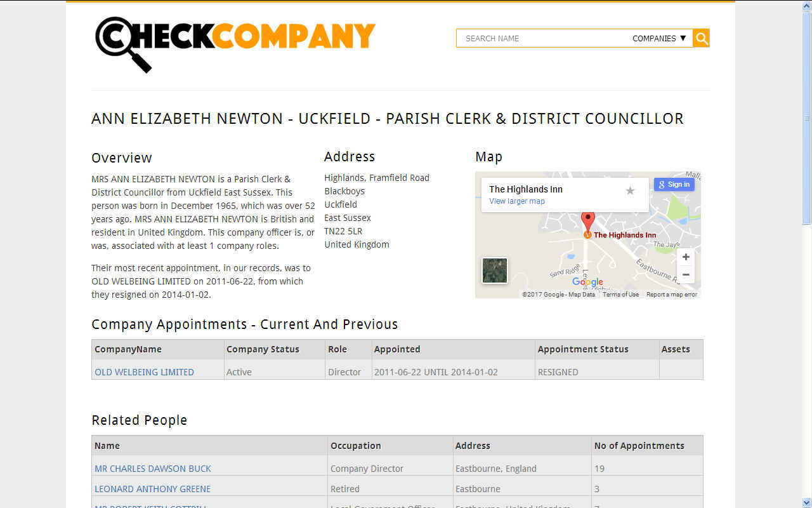Click Report a map error link

click(x=671, y=295)
